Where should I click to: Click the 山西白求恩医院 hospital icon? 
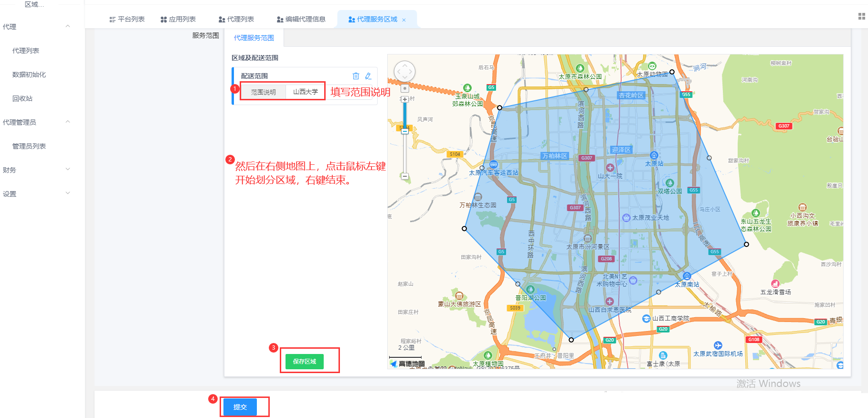point(610,301)
